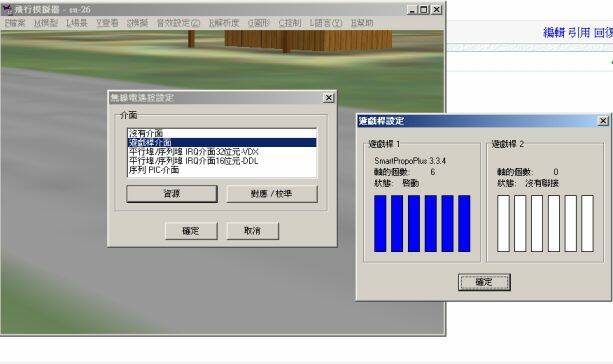The height and width of the screenshot is (364, 613).
Task: Minimize the flight simulator window
Action: coord(412,9)
